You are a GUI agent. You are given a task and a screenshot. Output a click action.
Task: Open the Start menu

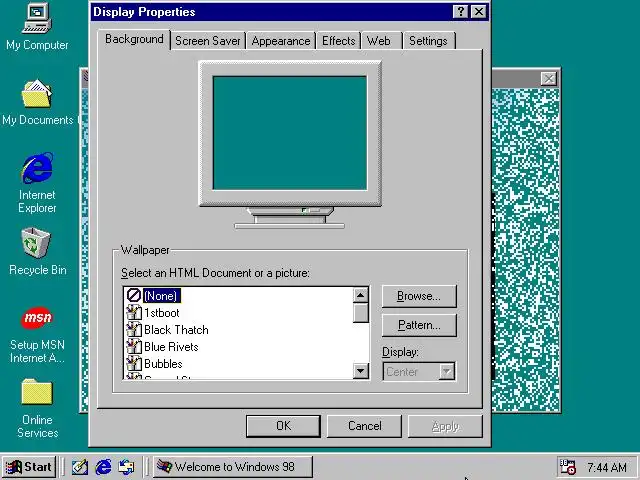[29, 467]
